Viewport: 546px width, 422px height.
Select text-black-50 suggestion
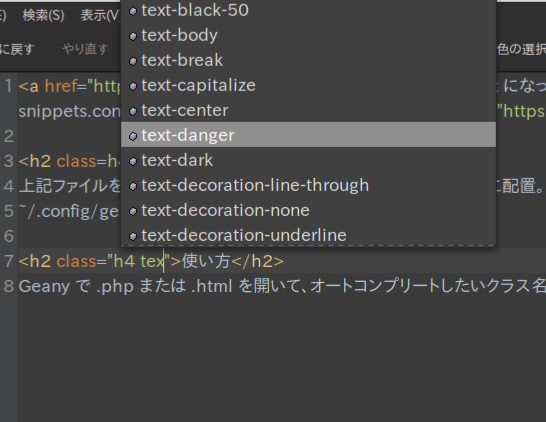(308, 10)
